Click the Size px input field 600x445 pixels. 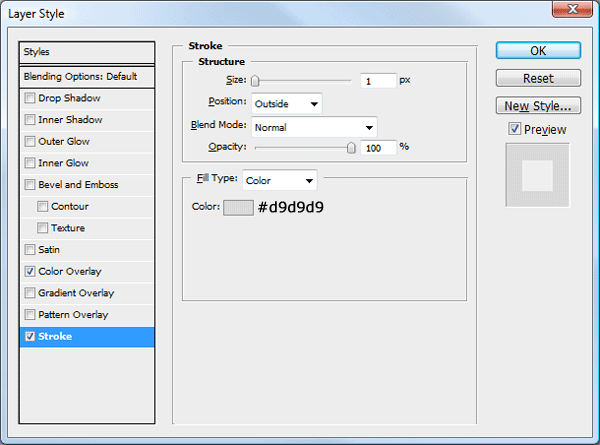(x=378, y=81)
